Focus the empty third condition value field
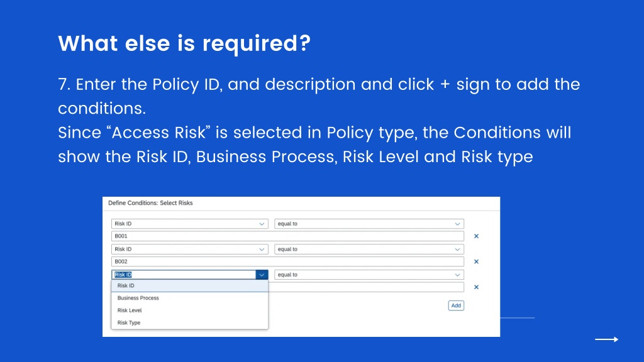 click(x=366, y=287)
